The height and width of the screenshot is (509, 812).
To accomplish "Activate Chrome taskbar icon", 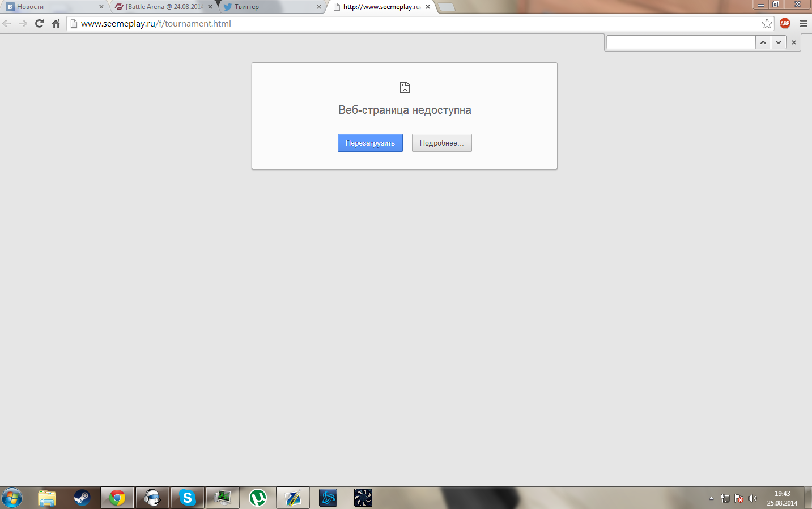I will tap(117, 498).
